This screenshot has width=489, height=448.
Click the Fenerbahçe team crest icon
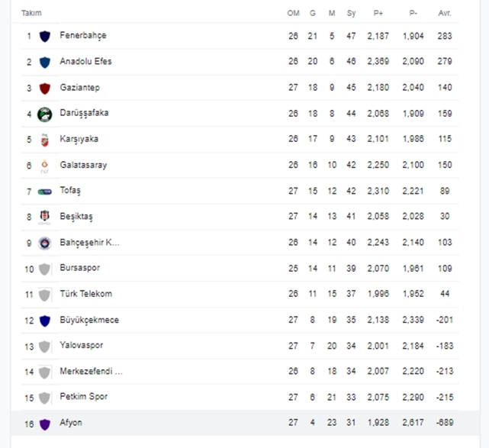(x=44, y=36)
